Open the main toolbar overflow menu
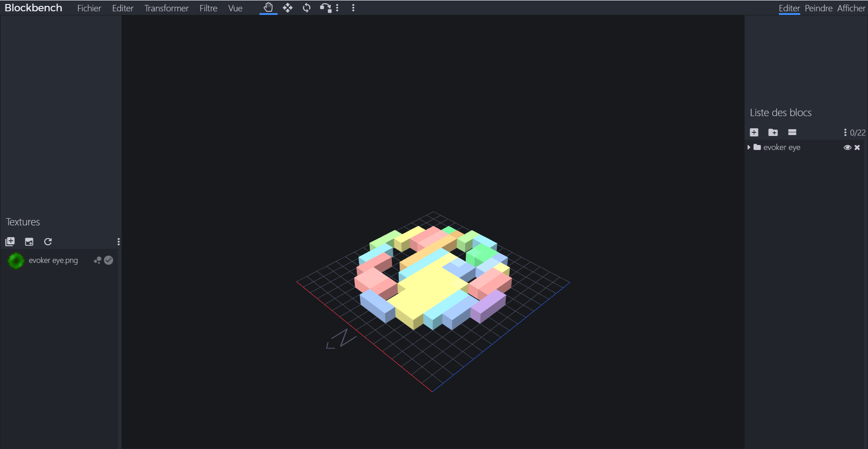Screen dimensions: 868x449 [x=353, y=8]
